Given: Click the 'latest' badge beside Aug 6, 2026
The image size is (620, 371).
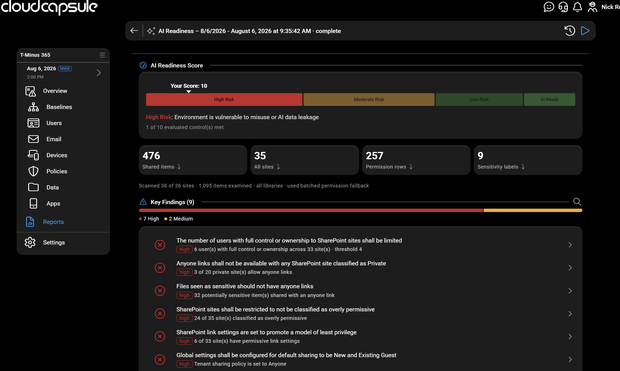Looking at the screenshot, I should pos(65,68).
